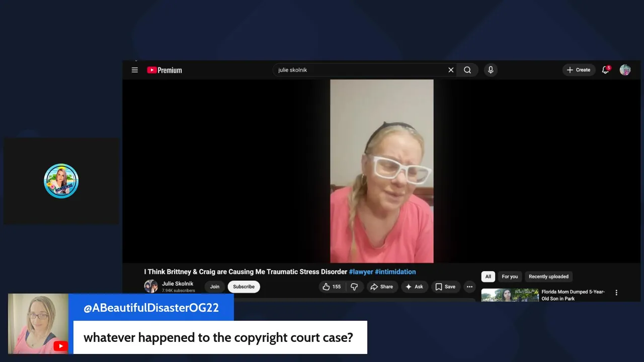This screenshot has height=362, width=644.
Task: Like the video with 155 likes
Action: 332,287
